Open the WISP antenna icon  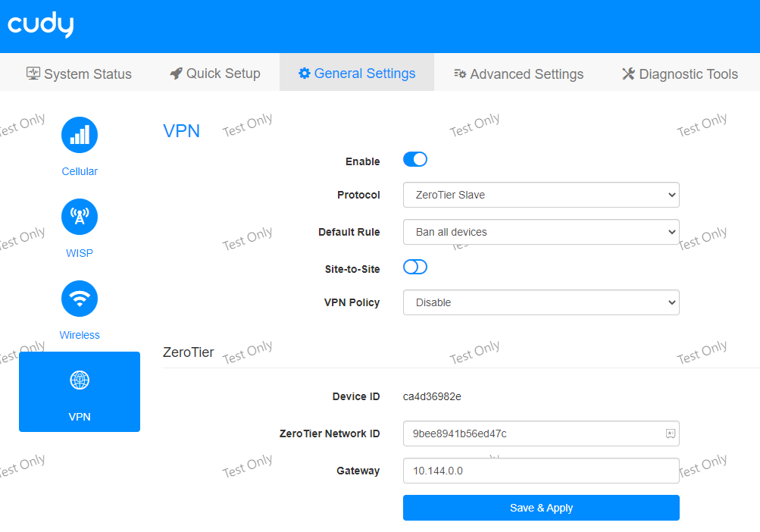tap(80, 217)
